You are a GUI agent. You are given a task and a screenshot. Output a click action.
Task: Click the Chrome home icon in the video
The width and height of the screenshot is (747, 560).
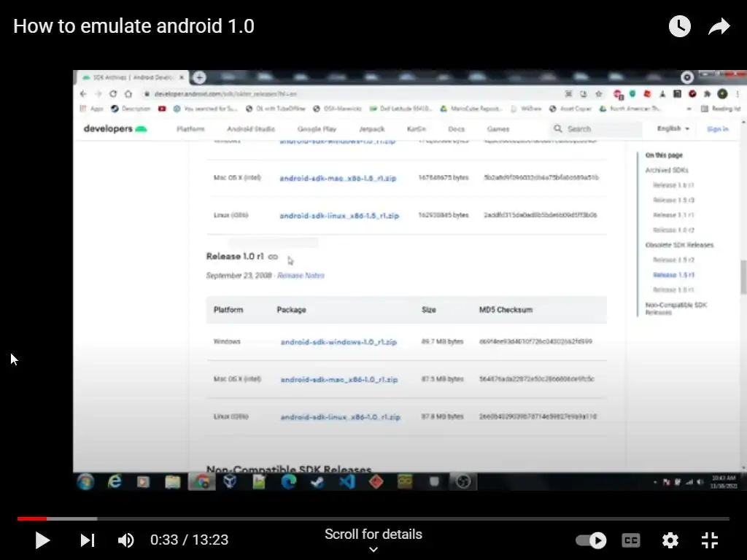pos(128,94)
